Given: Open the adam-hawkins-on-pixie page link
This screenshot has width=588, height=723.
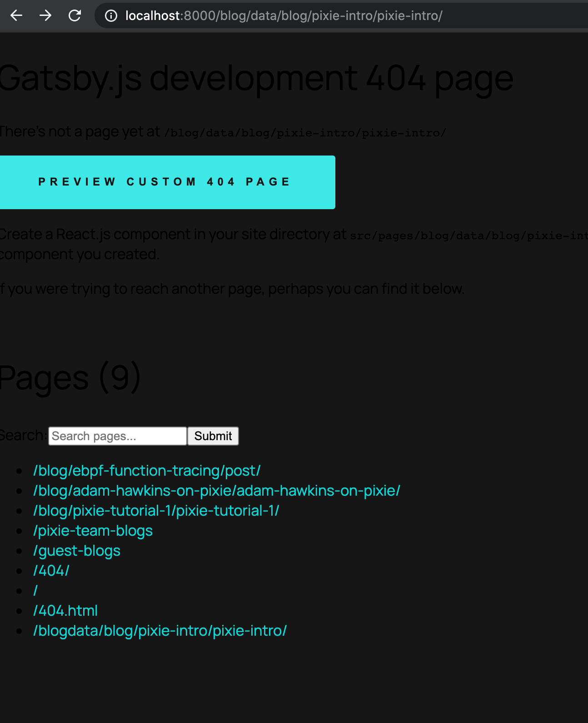Looking at the screenshot, I should 217,491.
